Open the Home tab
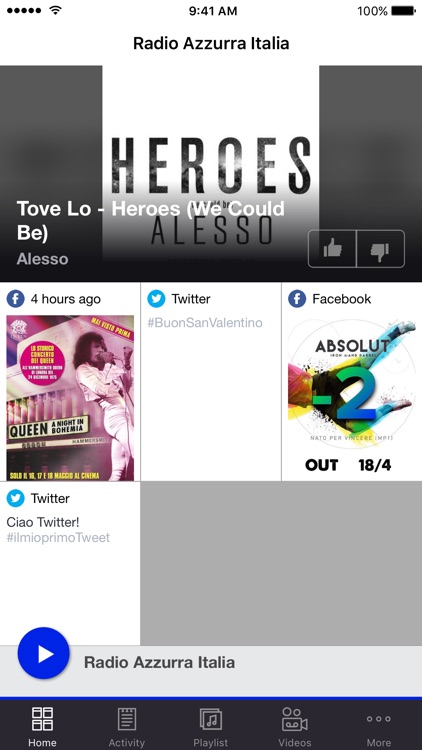The image size is (422, 750). (42, 726)
